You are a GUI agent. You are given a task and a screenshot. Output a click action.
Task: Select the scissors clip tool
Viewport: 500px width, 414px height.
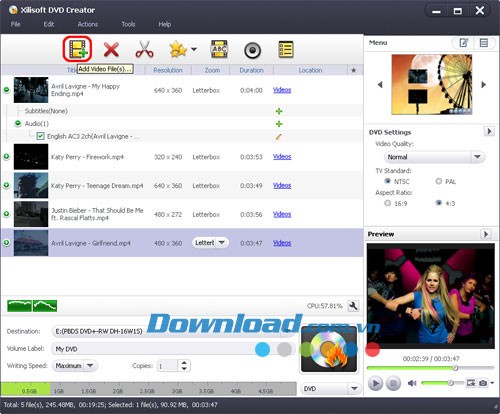[145, 50]
